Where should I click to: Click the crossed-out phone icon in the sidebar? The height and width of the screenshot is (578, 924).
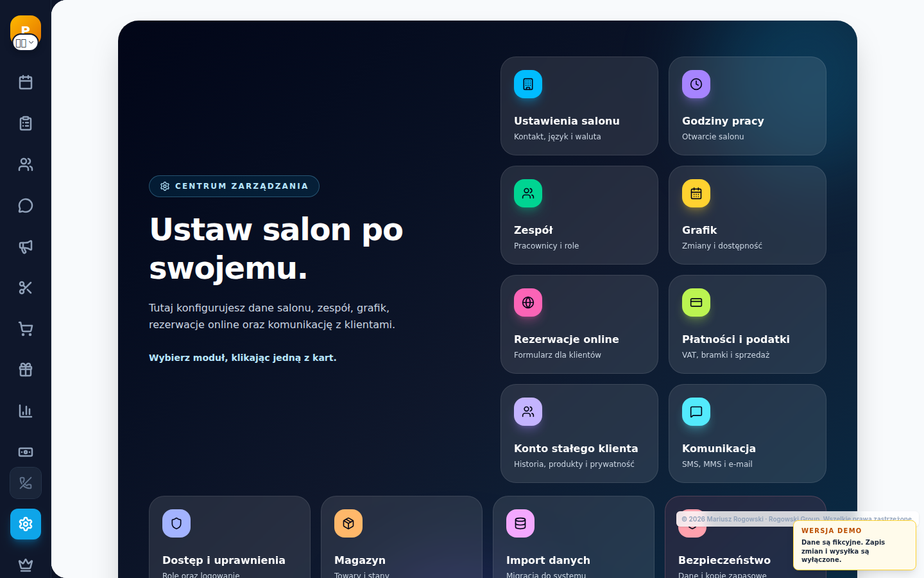pos(26,483)
